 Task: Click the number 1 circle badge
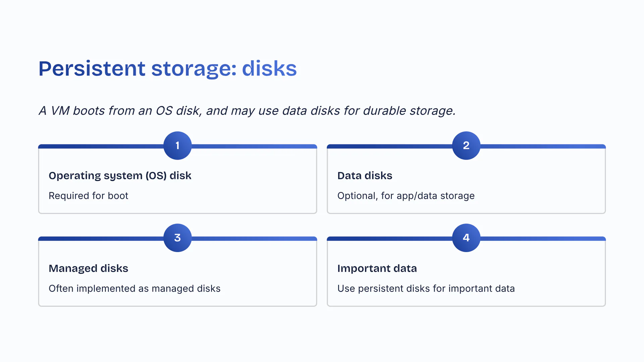coord(177,145)
